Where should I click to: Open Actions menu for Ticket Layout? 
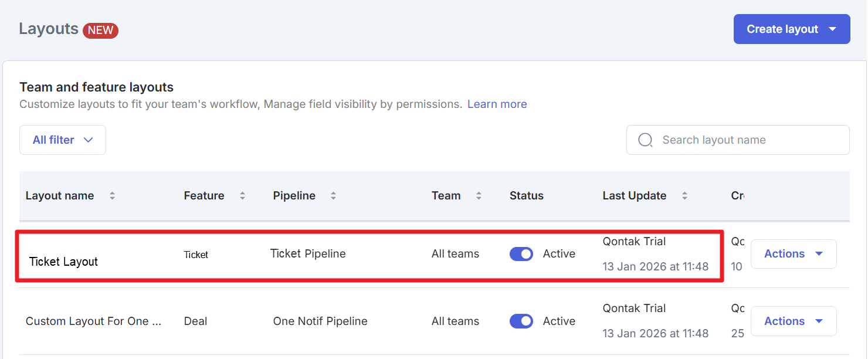(793, 254)
